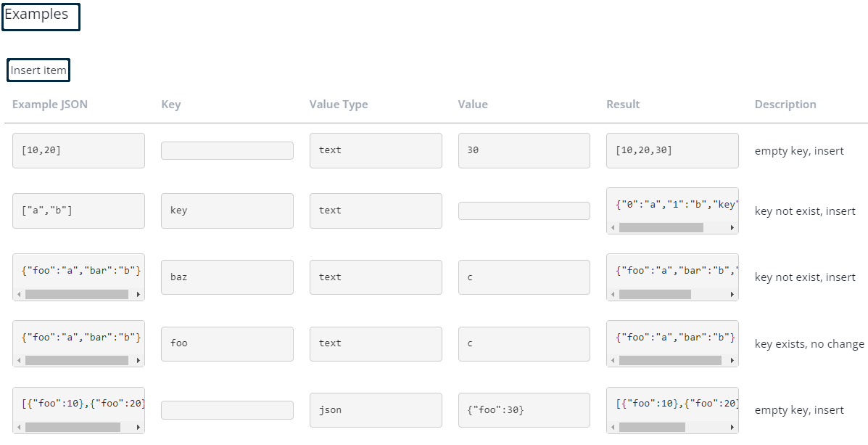Click the Value field containing 30
Image resolution: width=868 pixels, height=445 pixels.
pos(524,150)
